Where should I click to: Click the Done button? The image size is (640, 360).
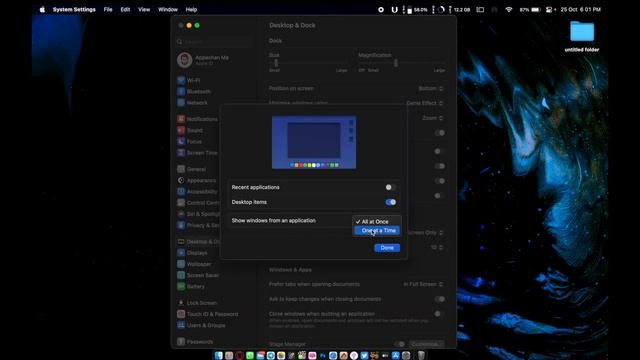click(x=387, y=248)
